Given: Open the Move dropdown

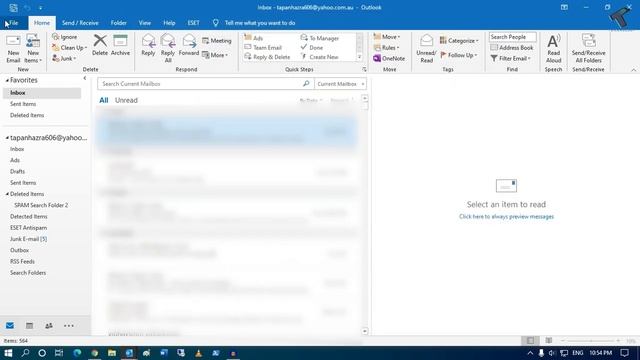Looking at the screenshot, I should [x=387, y=37].
